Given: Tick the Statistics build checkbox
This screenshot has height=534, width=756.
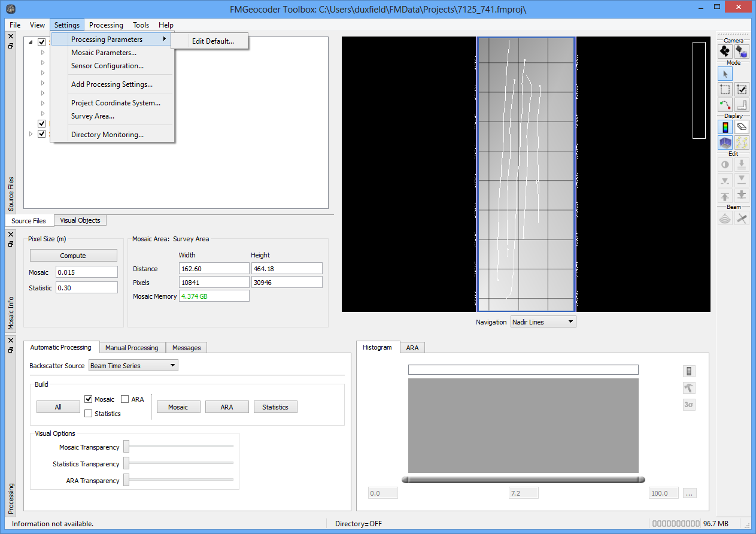Looking at the screenshot, I should point(89,414).
